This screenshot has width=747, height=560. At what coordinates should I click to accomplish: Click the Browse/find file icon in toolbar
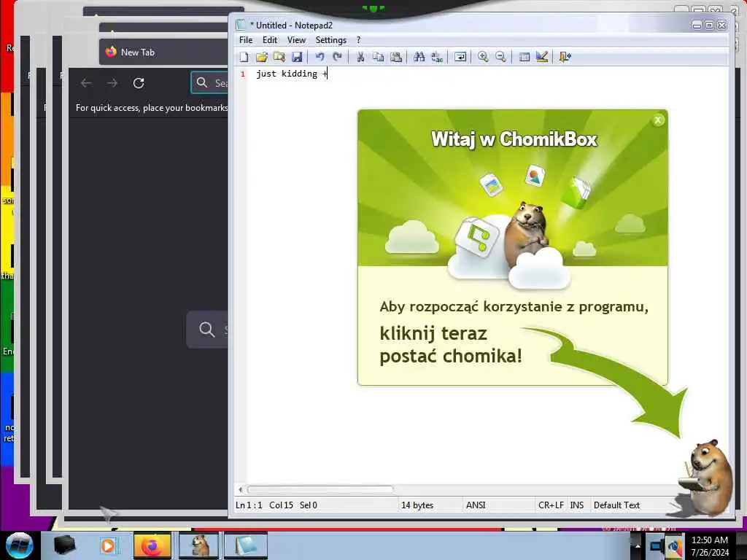coord(279,57)
